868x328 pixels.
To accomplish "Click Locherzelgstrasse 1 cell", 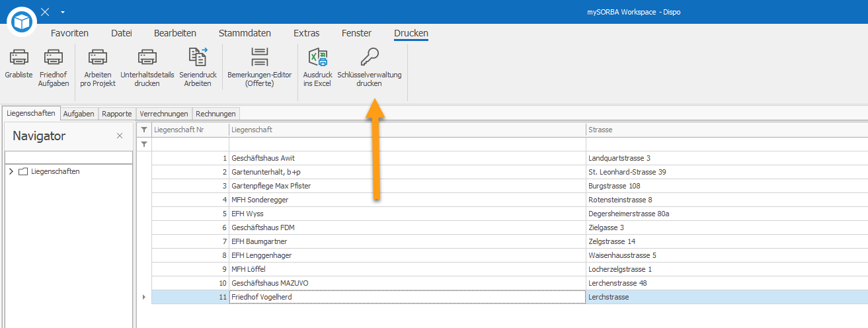I will click(x=727, y=269).
